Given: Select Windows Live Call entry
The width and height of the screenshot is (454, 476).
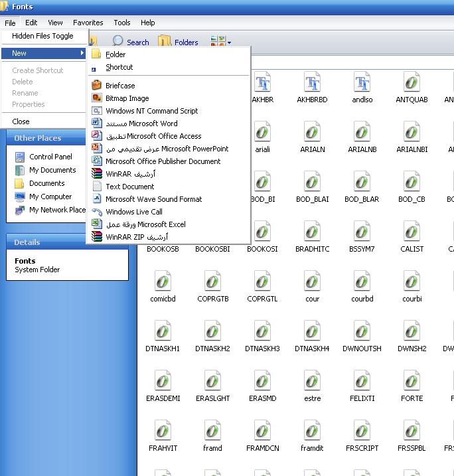Looking at the screenshot, I should [x=169, y=212].
